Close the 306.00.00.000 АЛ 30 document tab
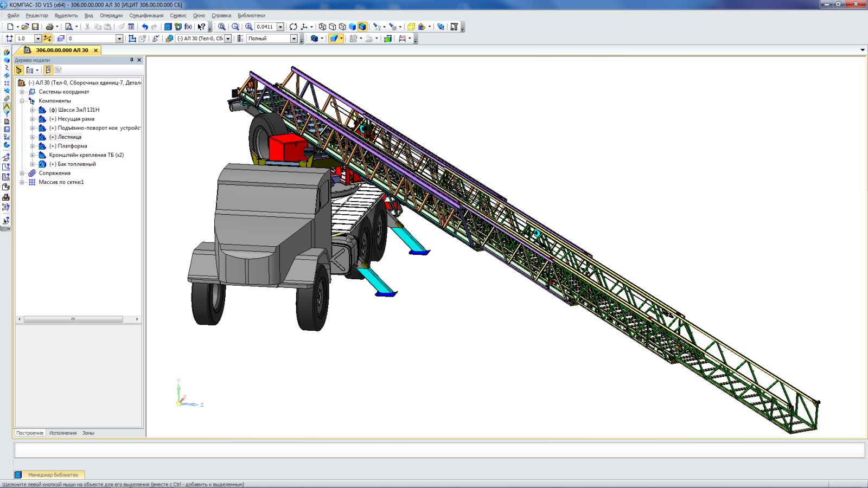 pyautogui.click(x=96, y=50)
